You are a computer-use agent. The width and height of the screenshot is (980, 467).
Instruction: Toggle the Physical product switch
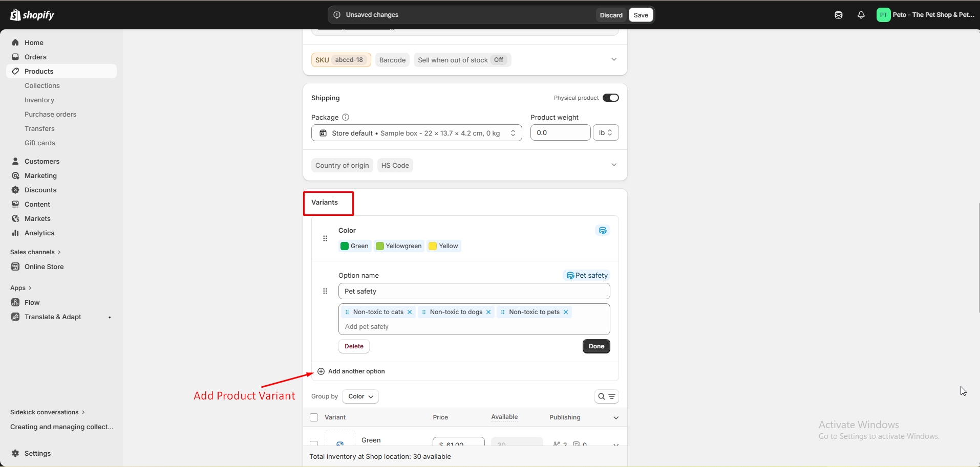[x=611, y=98]
